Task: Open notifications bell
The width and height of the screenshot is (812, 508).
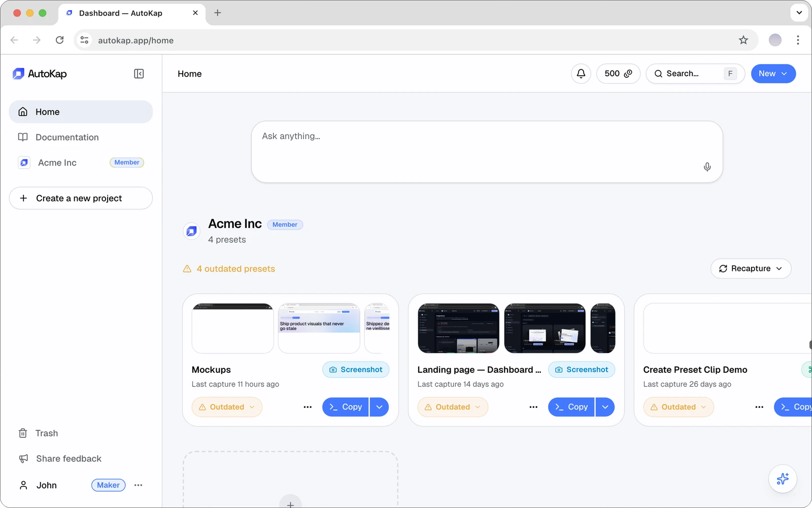Action: (x=581, y=74)
